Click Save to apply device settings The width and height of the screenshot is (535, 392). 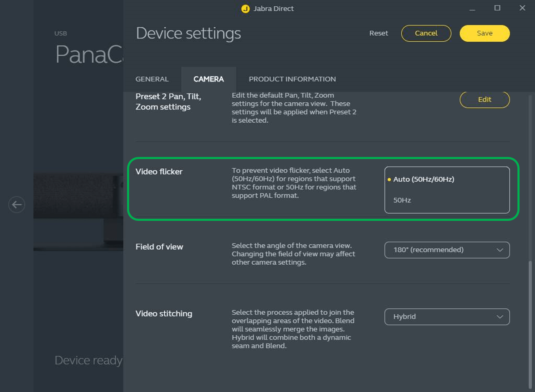tap(484, 33)
